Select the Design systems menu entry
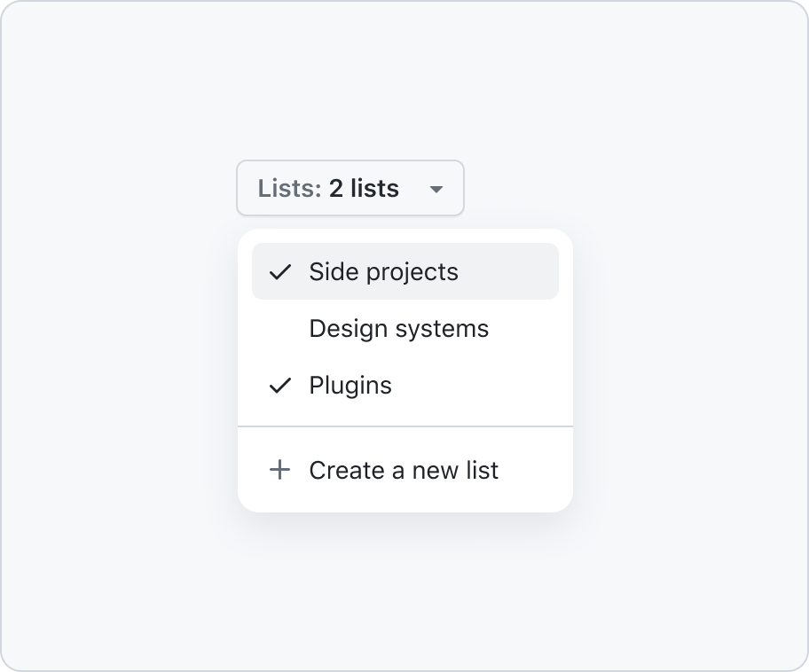This screenshot has width=809, height=672. (405, 329)
